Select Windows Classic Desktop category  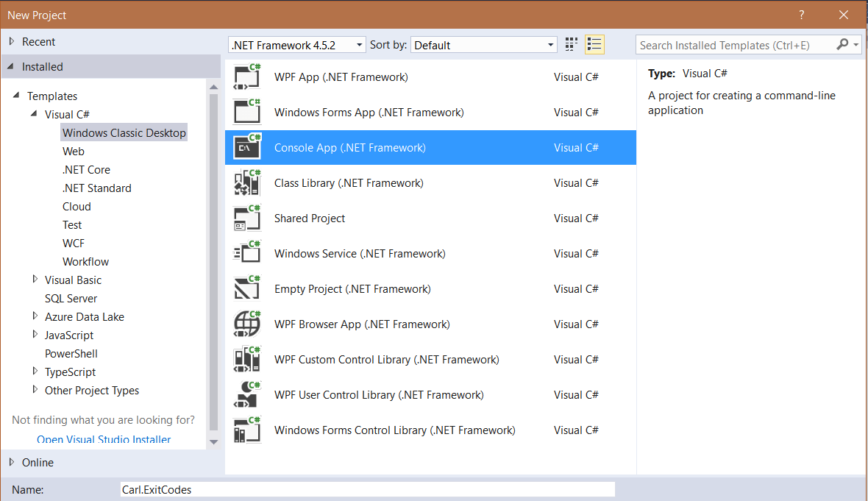pyautogui.click(x=124, y=133)
